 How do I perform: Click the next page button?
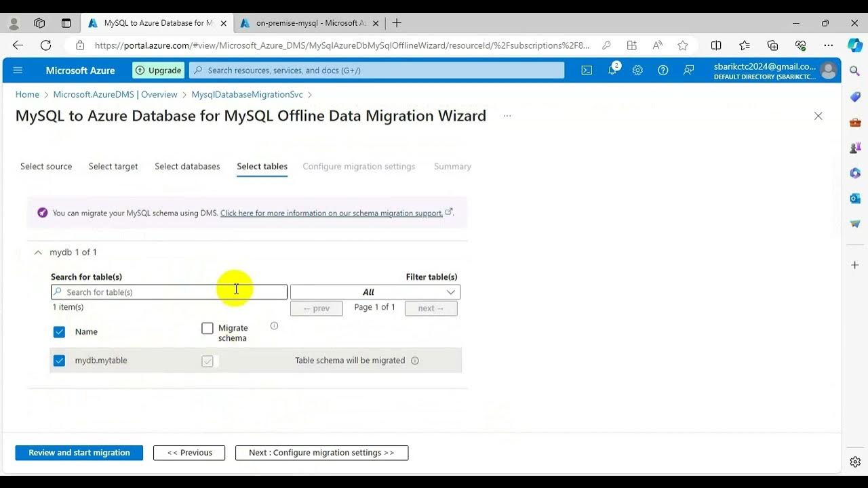431,308
